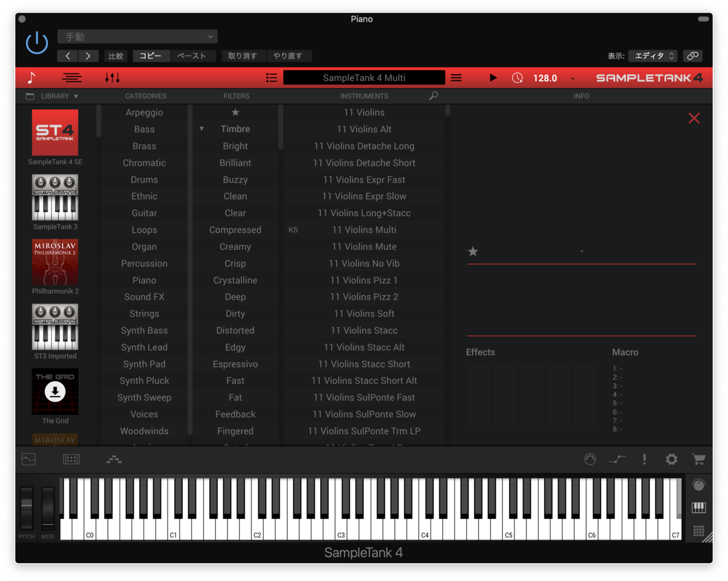
Task: Click the やり直す redo button
Action: click(x=288, y=56)
